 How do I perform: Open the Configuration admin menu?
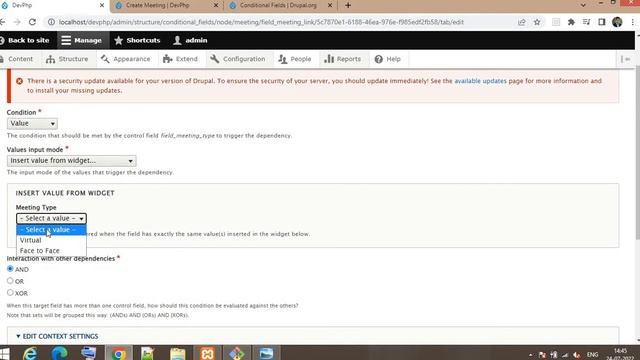pyautogui.click(x=238, y=59)
